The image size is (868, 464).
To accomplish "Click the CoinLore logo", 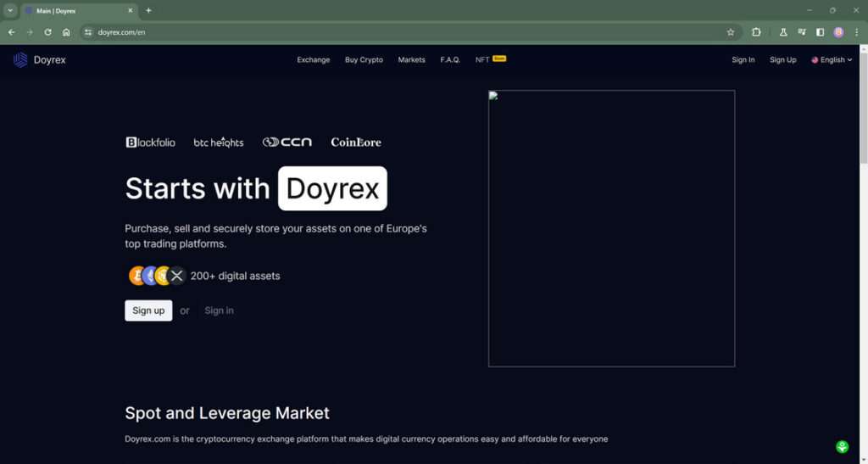I will pos(356,143).
